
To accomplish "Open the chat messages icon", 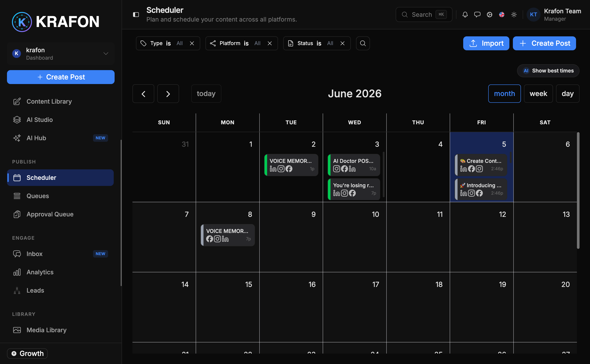I will click(x=477, y=15).
